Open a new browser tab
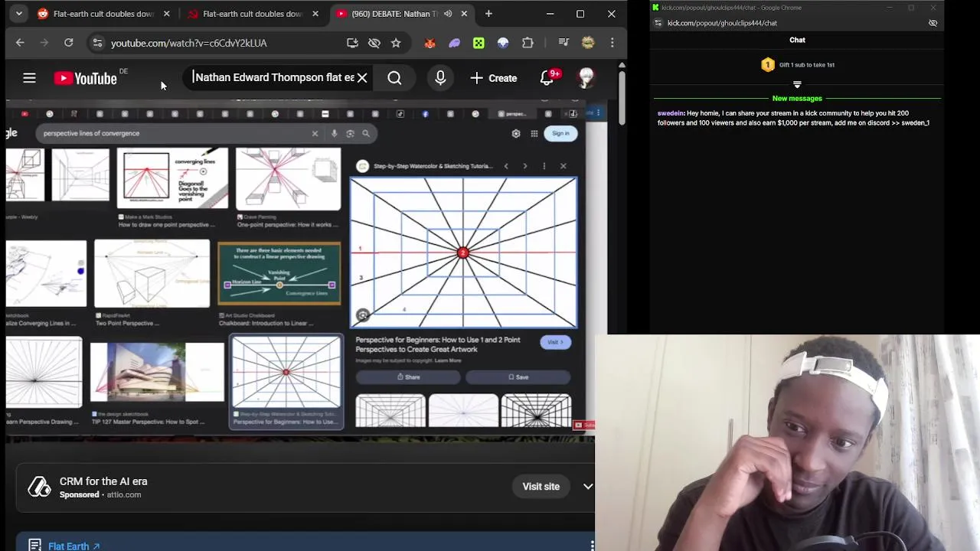Screen dimensions: 980x551 tap(488, 14)
